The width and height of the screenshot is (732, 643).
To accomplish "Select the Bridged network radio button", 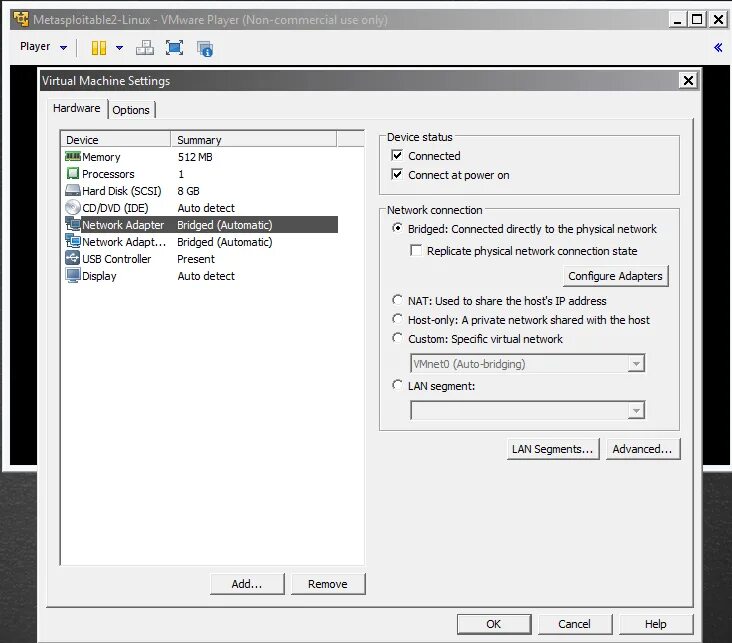I will [397, 228].
